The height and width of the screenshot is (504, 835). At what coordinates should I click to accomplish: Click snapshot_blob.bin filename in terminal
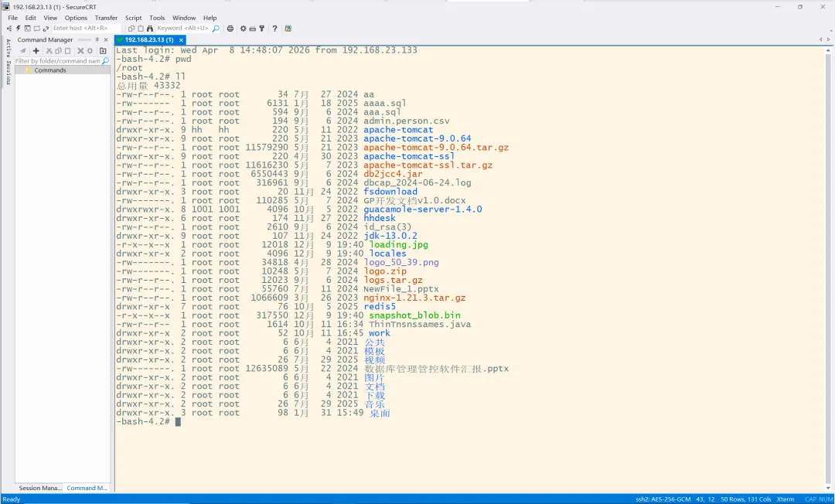[x=415, y=315]
